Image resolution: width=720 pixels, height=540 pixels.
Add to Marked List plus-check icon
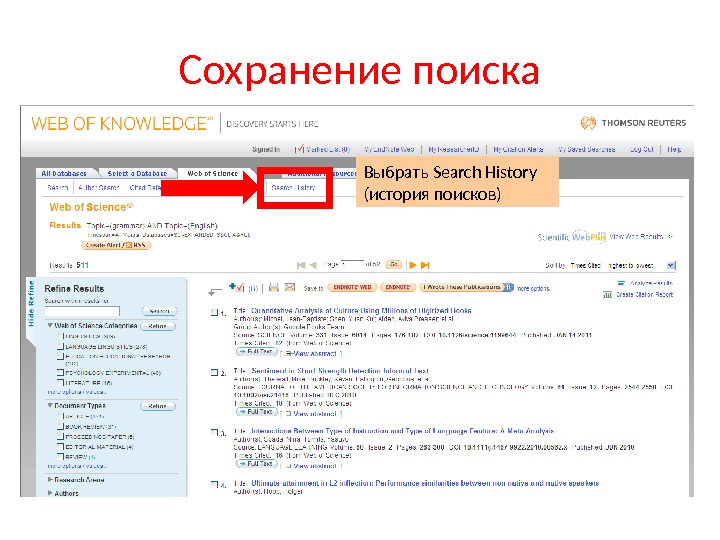coord(236,287)
